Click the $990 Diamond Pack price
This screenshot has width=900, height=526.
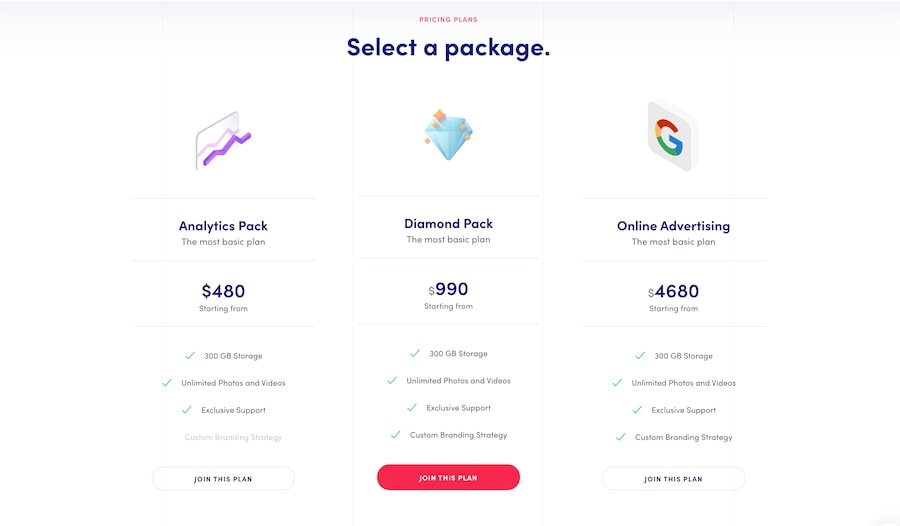448,289
